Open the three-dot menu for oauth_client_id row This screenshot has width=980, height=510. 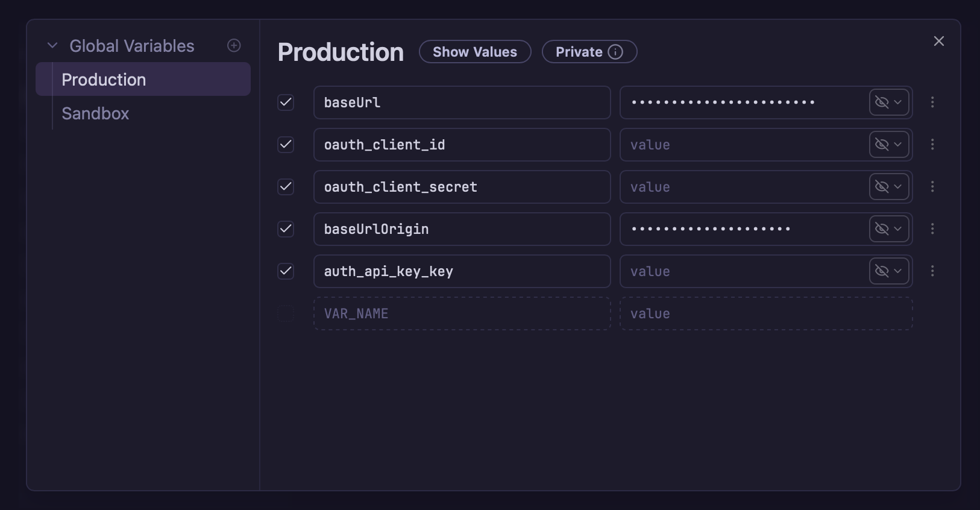pos(932,145)
